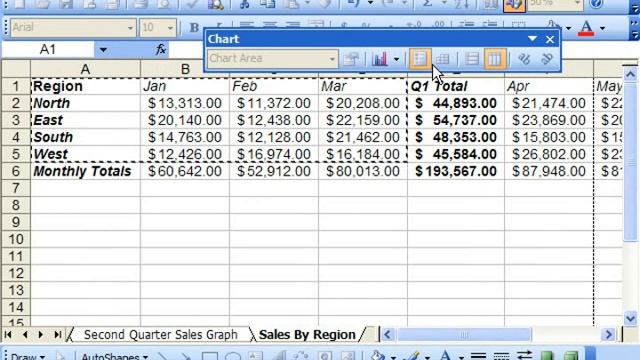Viewport: 640px width, 360px height.
Task: Click the Line Style icon on Drawing toolbar
Action: point(478,356)
